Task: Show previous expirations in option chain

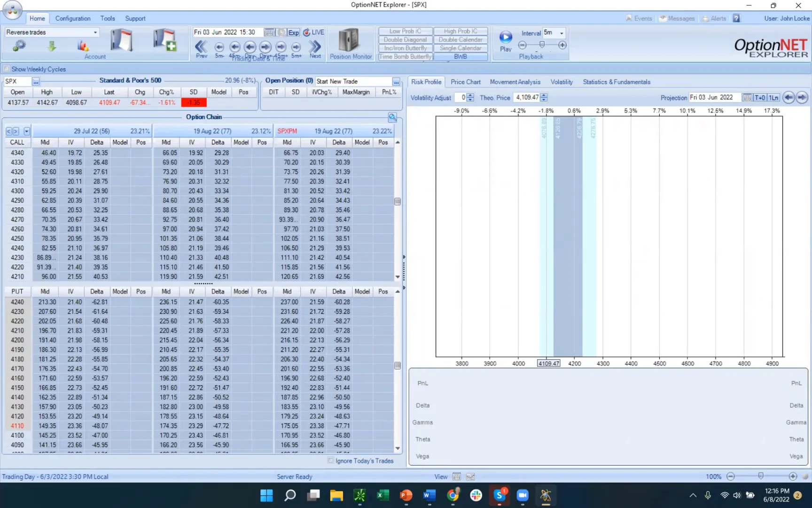Action: [x=8, y=131]
